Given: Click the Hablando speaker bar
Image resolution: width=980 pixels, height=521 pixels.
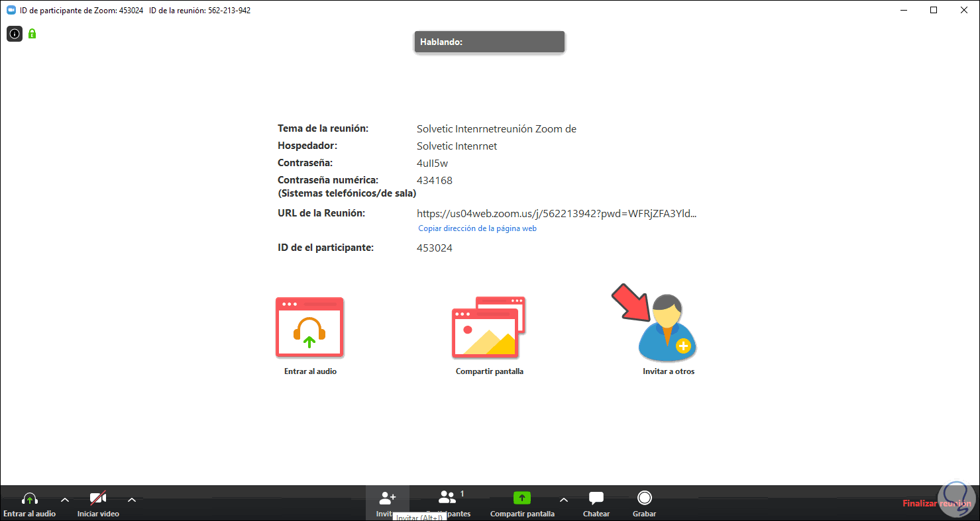Looking at the screenshot, I should [490, 42].
